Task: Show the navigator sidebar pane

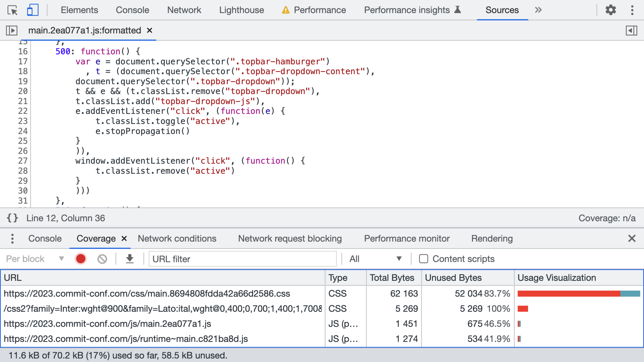Action: click(12, 31)
